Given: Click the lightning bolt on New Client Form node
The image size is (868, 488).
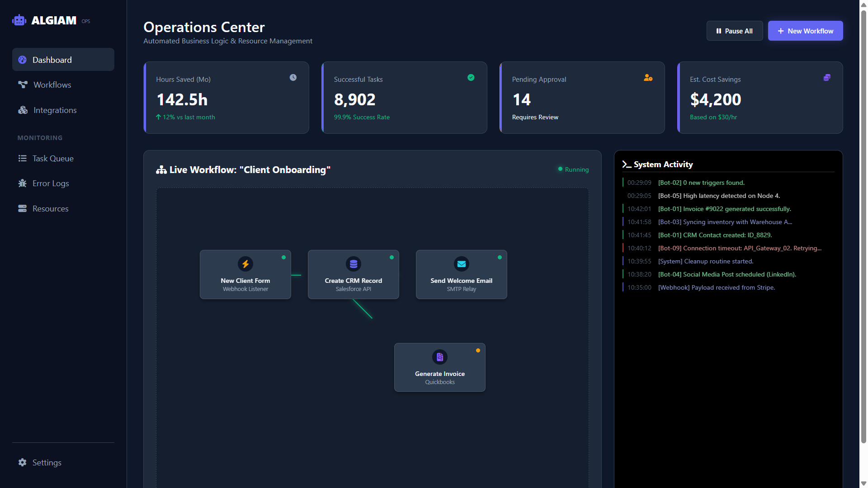Looking at the screenshot, I should (x=245, y=264).
